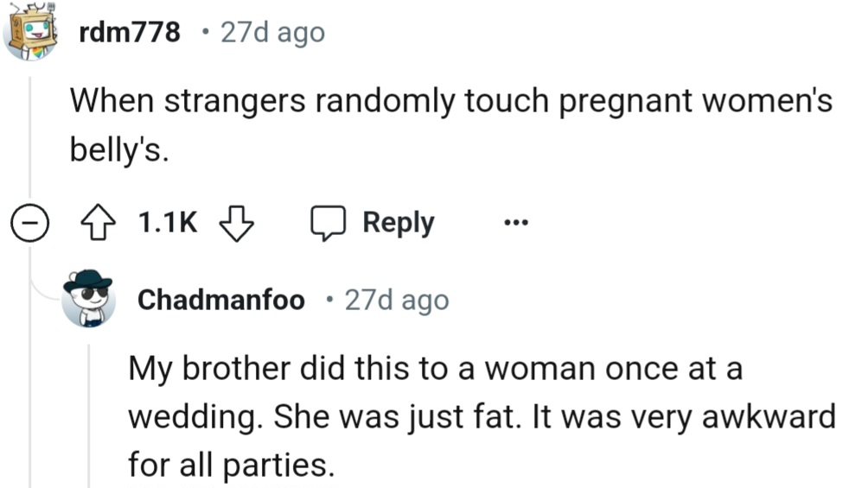Open the three-dot more options menu
The width and height of the screenshot is (868, 488).
[x=516, y=224]
